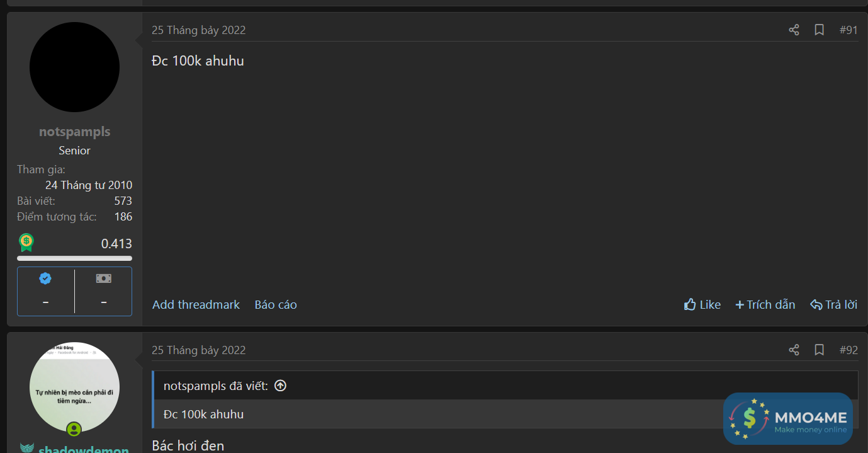The image size is (868, 453).
Task: Click the MMO4ME logo
Action: [x=788, y=418]
